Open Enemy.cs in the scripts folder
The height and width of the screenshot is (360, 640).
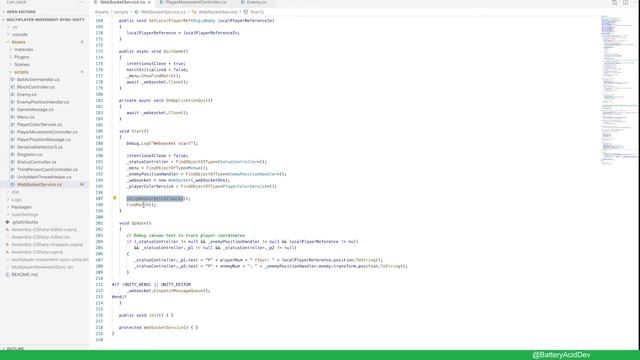(27, 95)
